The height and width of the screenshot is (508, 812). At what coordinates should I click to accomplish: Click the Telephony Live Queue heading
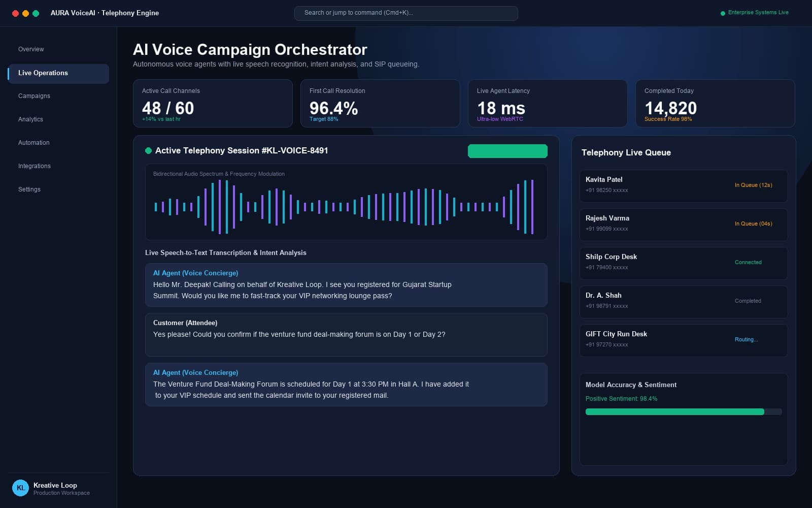coord(626,153)
